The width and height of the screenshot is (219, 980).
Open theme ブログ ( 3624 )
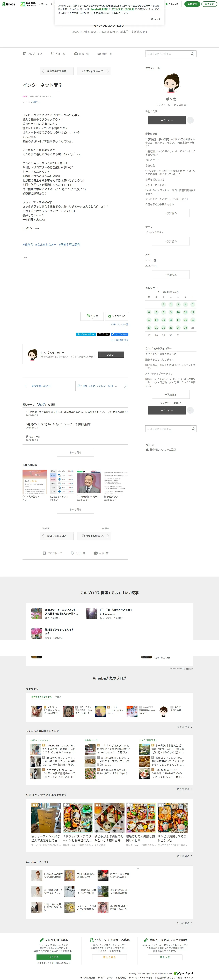(154, 232)
